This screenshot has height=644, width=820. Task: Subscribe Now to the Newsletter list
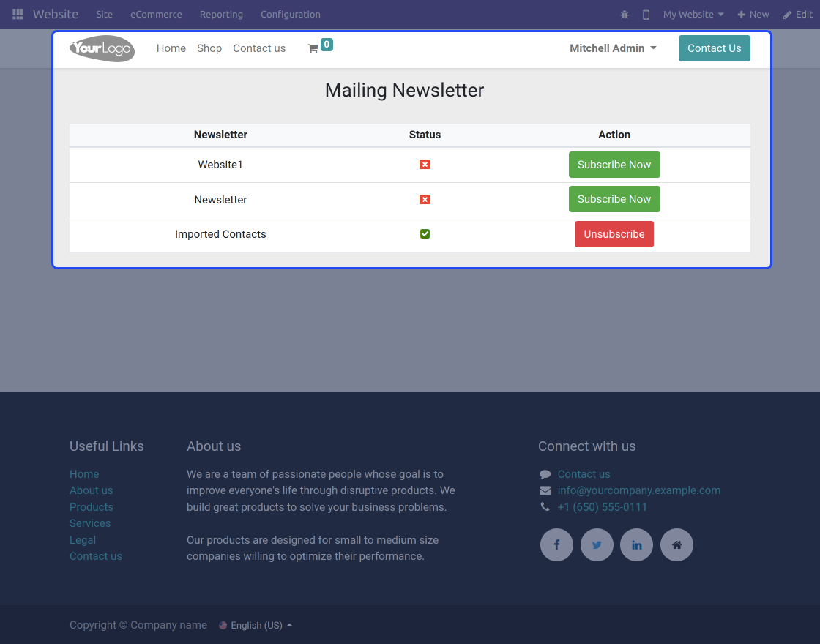coord(614,199)
